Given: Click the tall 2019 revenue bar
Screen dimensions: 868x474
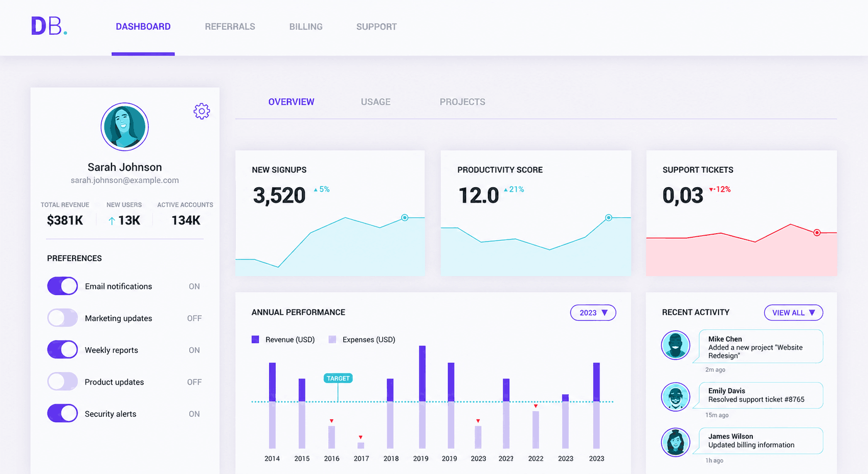Looking at the screenshot, I should pos(422,374).
